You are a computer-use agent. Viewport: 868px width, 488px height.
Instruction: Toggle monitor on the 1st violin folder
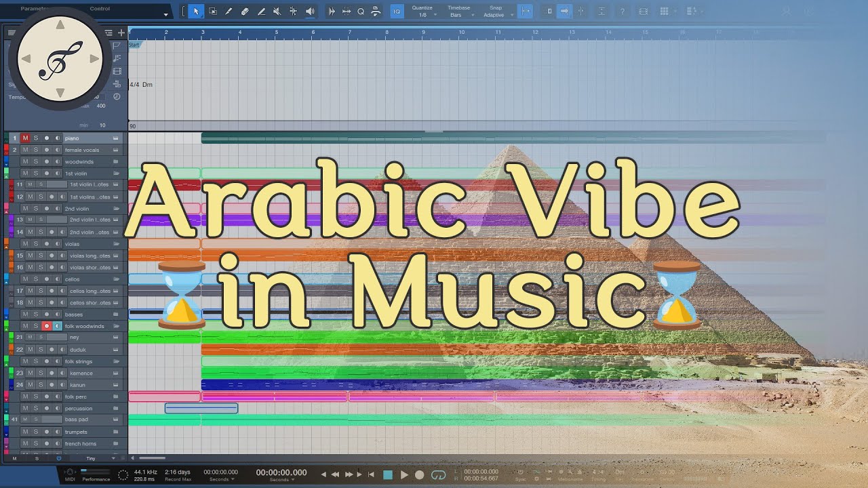click(57, 174)
